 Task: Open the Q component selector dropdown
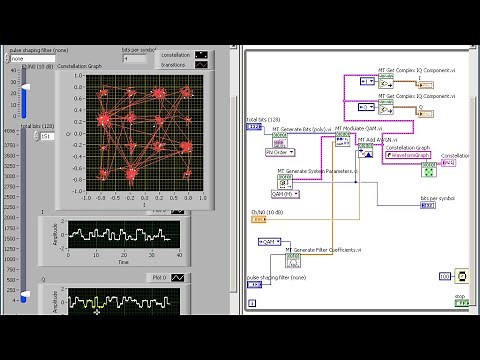tap(366, 107)
